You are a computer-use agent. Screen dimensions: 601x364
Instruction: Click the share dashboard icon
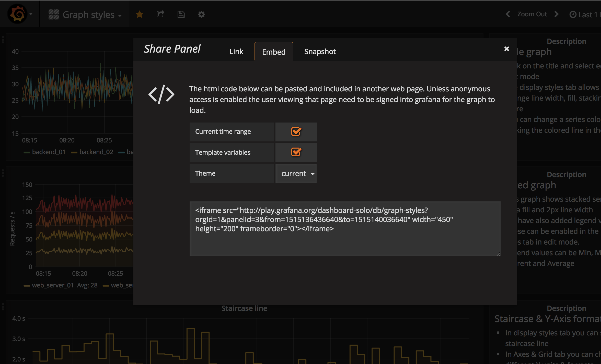point(160,14)
